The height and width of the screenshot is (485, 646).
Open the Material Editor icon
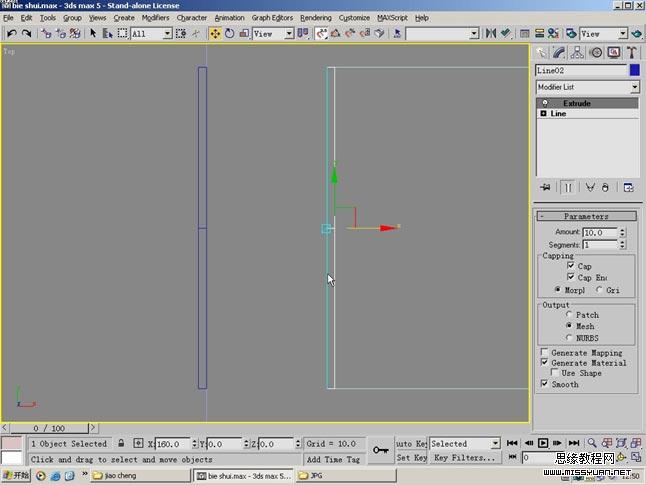point(553,33)
